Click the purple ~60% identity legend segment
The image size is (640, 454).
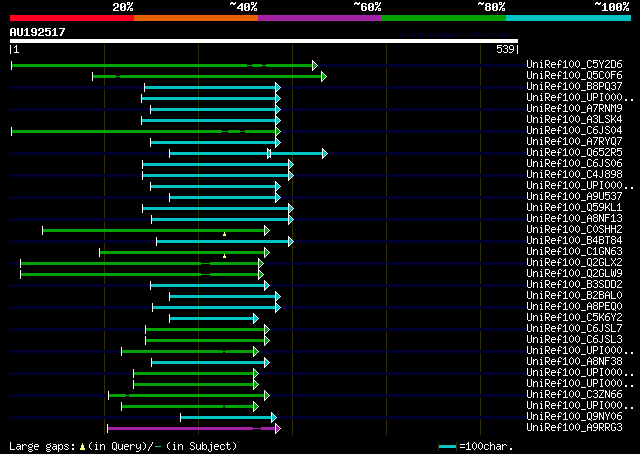pos(320,18)
